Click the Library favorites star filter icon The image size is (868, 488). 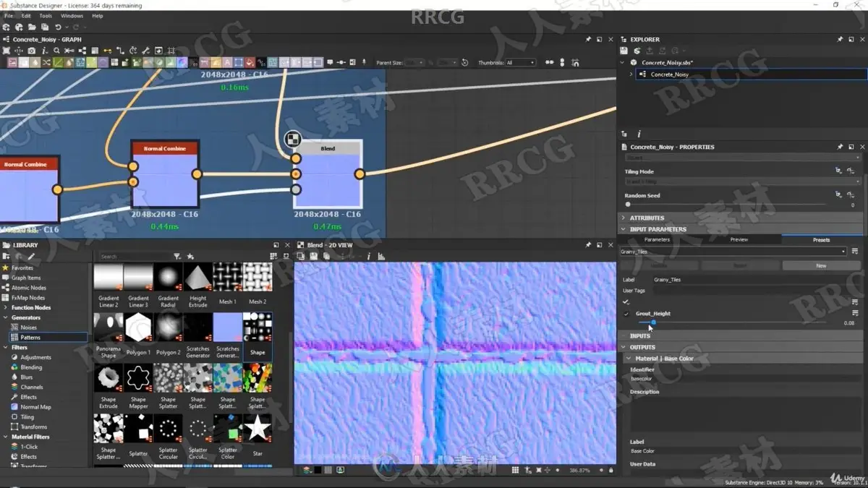[x=190, y=256]
